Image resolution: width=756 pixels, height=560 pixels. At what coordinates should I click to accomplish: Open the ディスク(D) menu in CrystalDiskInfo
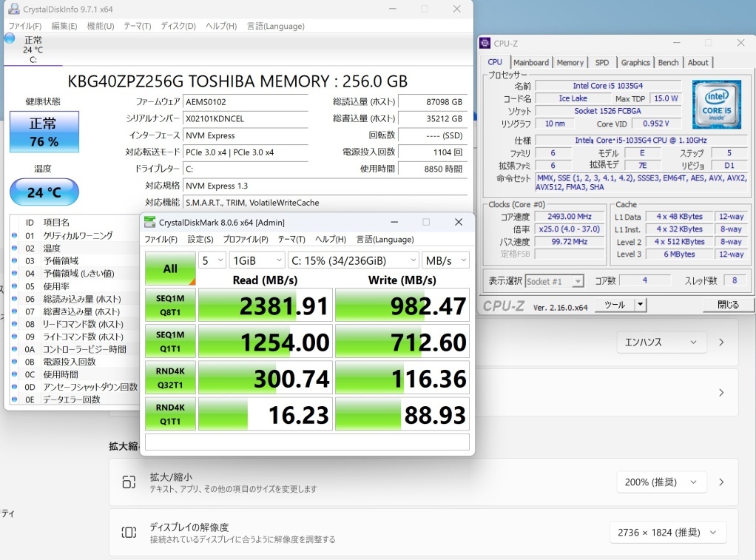pyautogui.click(x=178, y=26)
